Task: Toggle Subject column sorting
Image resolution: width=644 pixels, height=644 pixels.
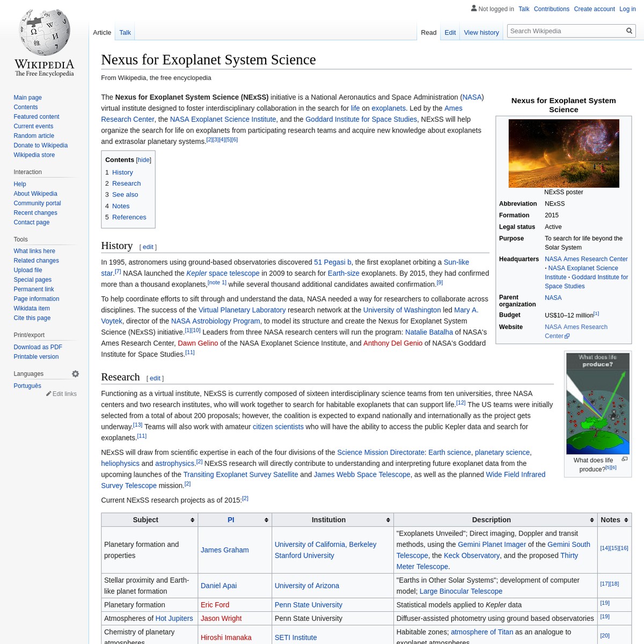Action: point(192,519)
